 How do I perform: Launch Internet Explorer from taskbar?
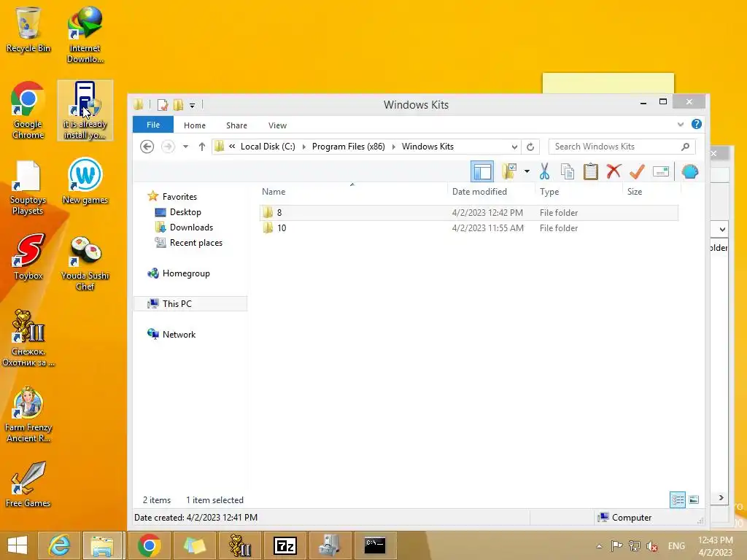point(59,545)
